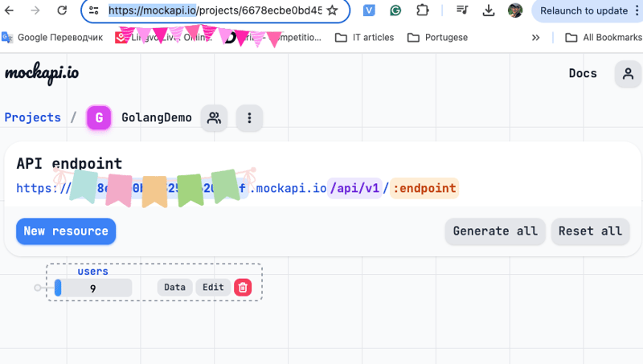Click the users resource name
Image resolution: width=643 pixels, height=364 pixels.
(x=92, y=272)
